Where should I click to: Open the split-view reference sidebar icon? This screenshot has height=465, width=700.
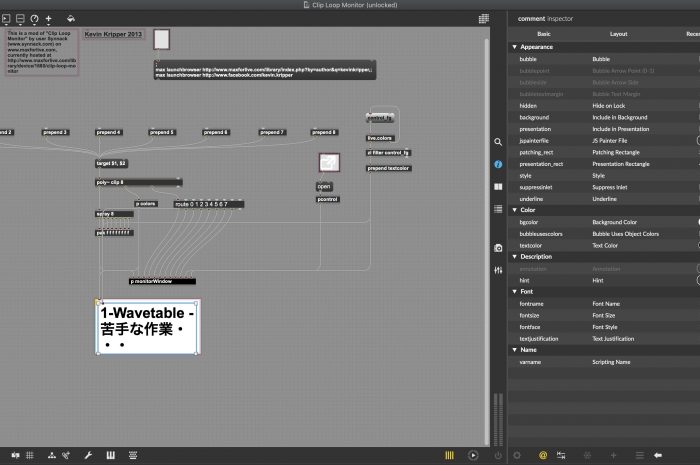click(x=498, y=187)
